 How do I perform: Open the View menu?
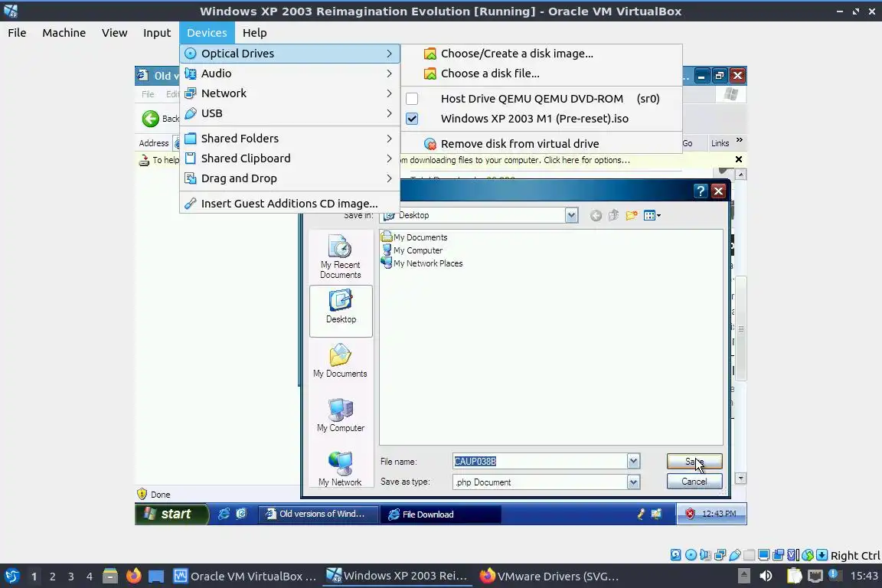click(x=114, y=33)
